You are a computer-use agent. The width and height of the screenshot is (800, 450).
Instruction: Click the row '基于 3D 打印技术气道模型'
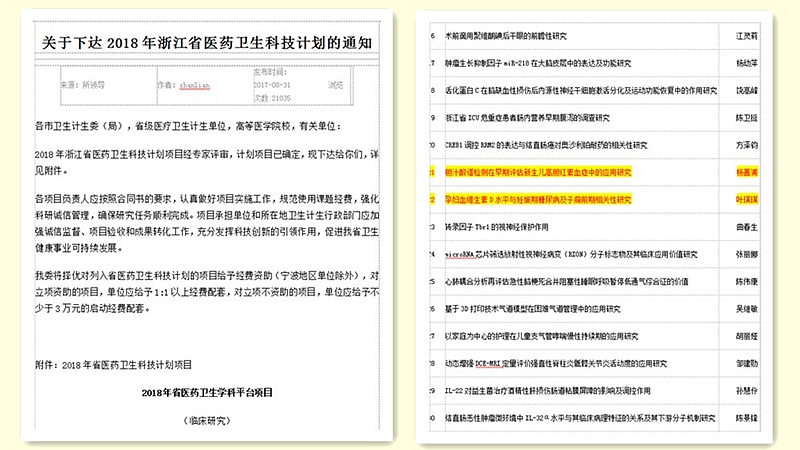tap(533, 309)
